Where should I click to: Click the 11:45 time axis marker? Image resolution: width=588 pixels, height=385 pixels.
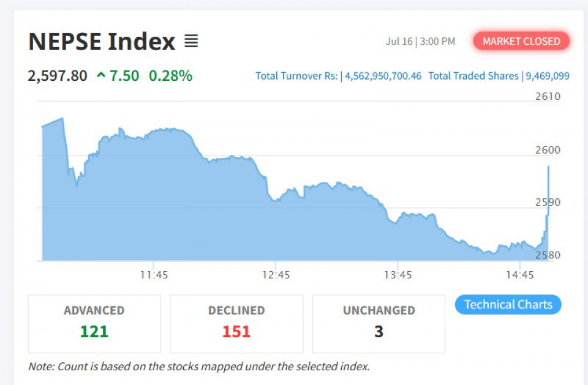(x=154, y=275)
